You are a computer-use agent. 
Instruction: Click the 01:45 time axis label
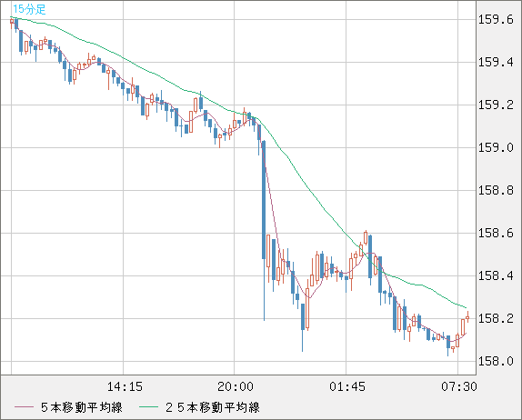click(x=347, y=386)
